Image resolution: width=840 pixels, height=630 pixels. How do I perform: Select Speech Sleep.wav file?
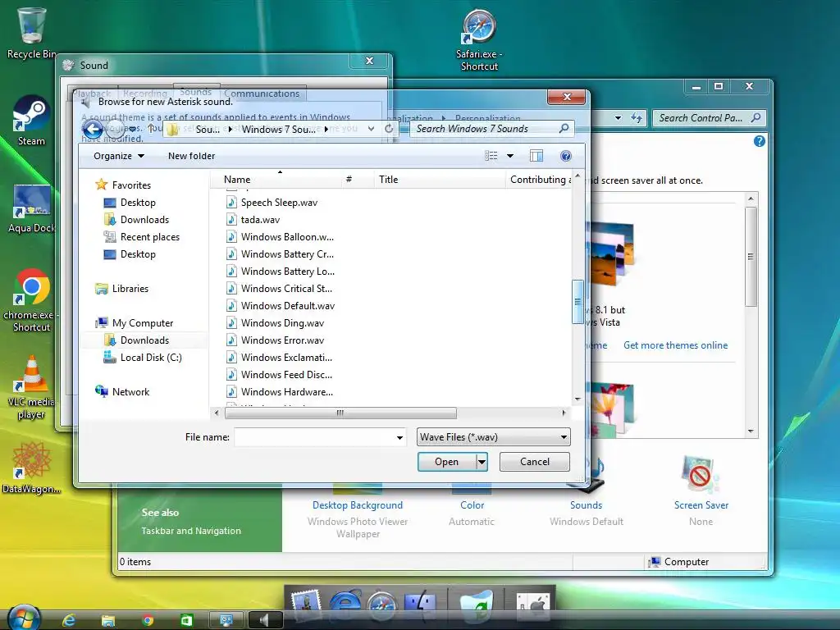pyautogui.click(x=279, y=203)
